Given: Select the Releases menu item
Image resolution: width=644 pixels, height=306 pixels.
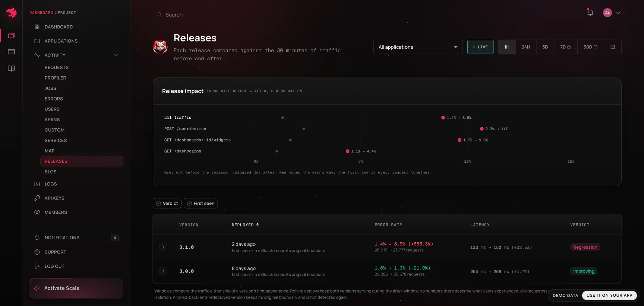Looking at the screenshot, I should point(82,161).
